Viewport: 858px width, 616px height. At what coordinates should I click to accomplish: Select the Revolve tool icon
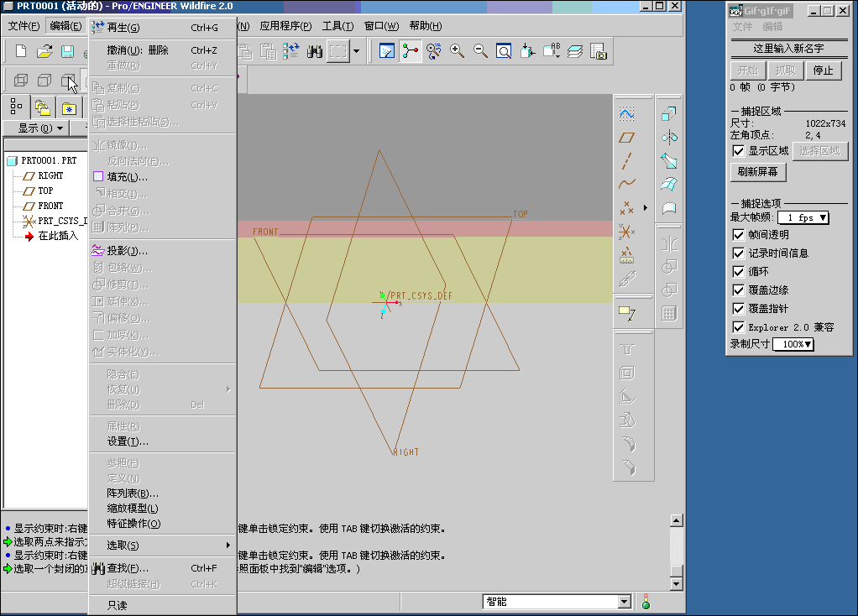point(668,138)
